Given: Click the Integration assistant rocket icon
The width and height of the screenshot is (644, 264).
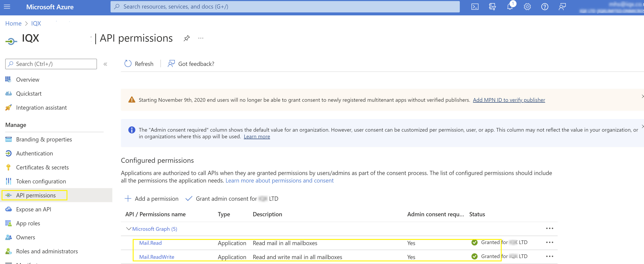Looking at the screenshot, I should 8,108.
